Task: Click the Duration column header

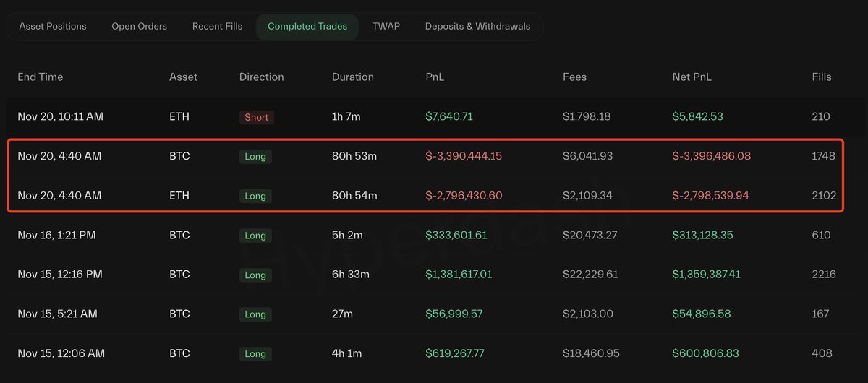Action: [353, 77]
